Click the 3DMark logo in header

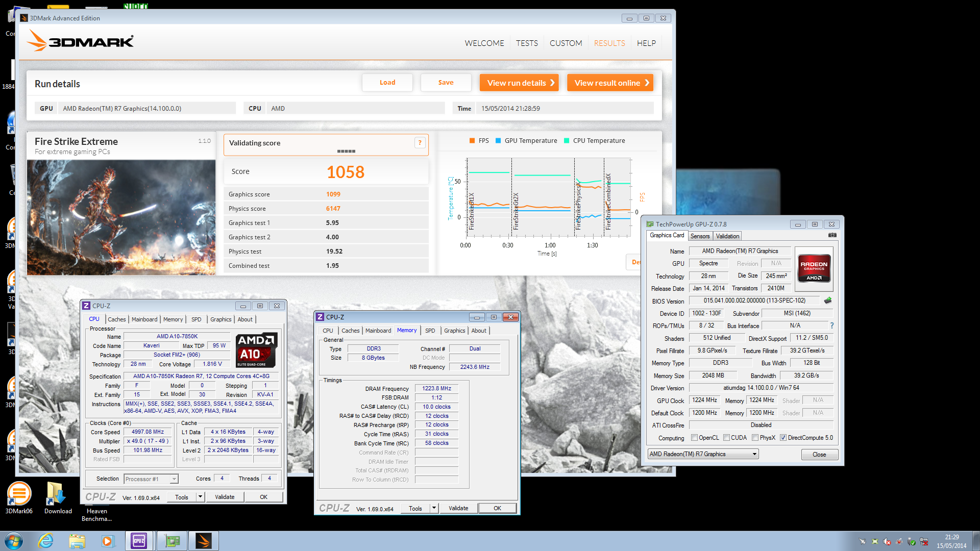80,41
